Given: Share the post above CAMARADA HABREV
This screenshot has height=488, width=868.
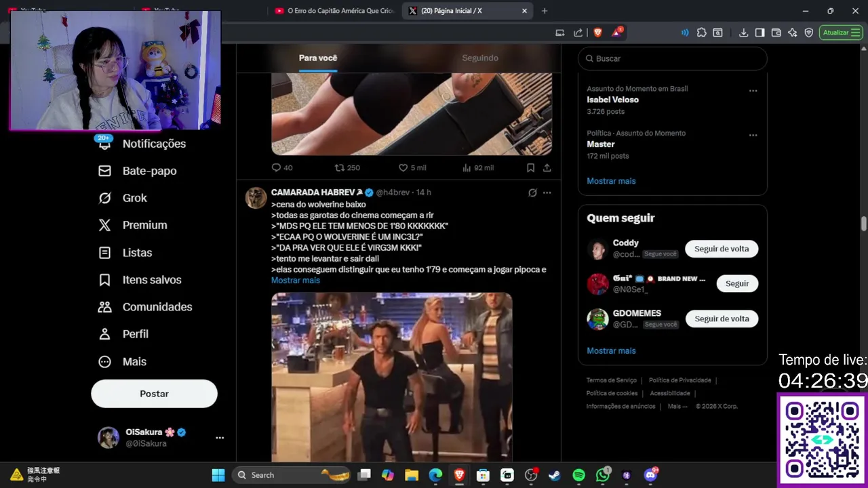Looking at the screenshot, I should click(x=547, y=167).
